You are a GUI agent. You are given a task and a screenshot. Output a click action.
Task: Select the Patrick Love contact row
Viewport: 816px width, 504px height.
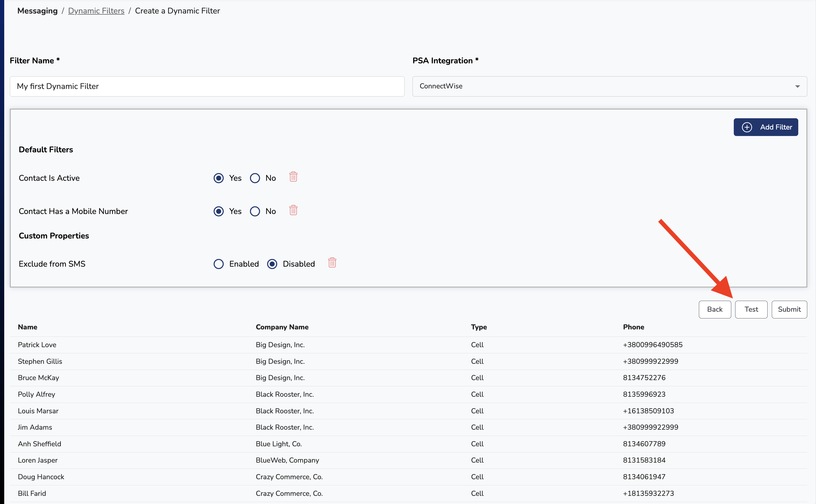(37, 345)
